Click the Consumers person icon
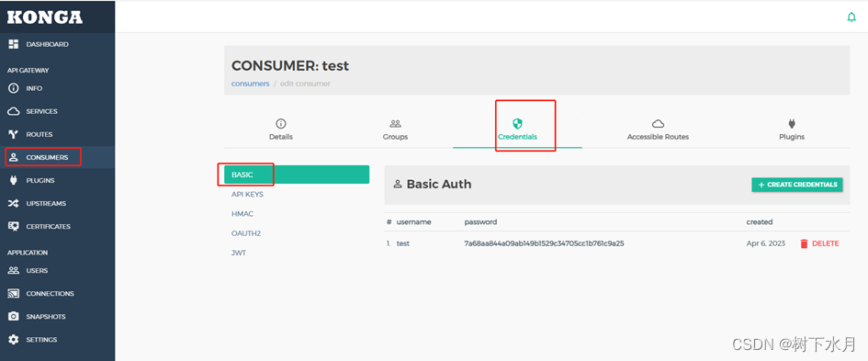868x361 pixels. [x=14, y=157]
